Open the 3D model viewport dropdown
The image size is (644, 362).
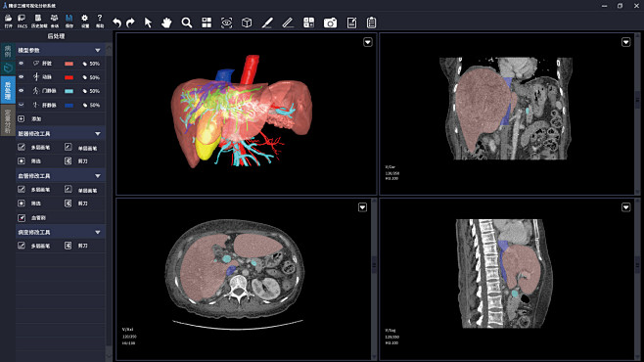point(368,42)
